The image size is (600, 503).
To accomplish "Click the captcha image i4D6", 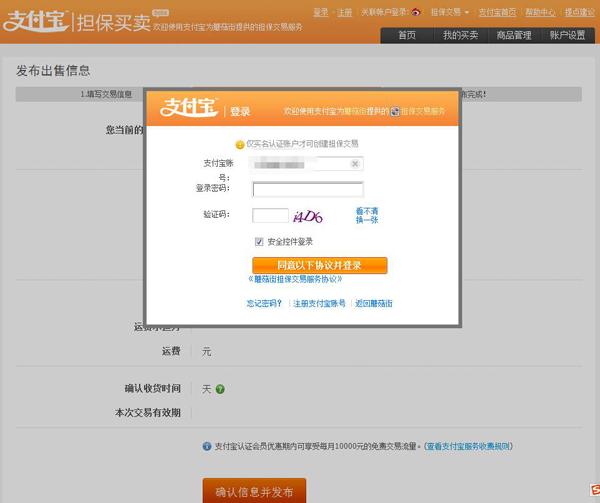I will click(308, 217).
